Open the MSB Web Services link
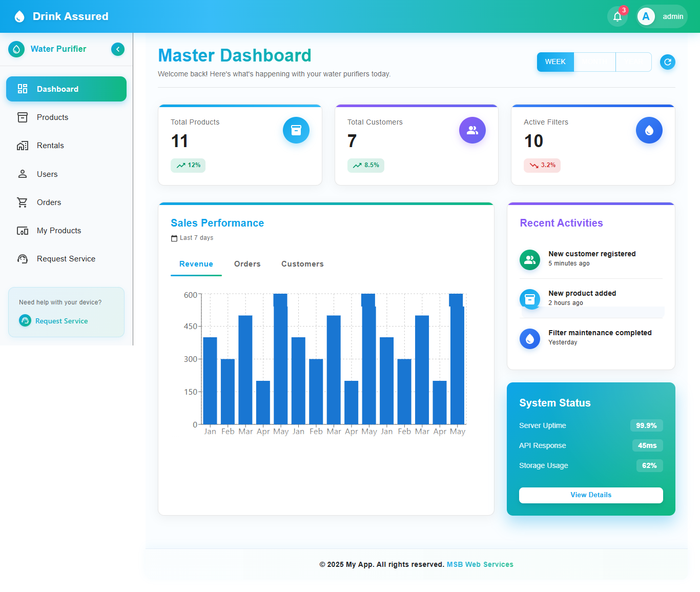 coord(480,564)
